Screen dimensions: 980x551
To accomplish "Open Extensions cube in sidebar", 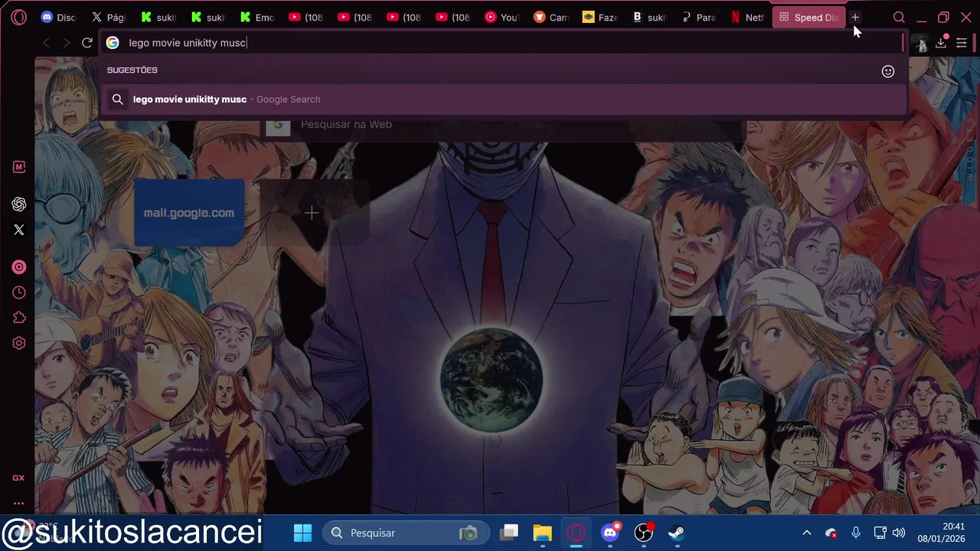I will coord(19,318).
